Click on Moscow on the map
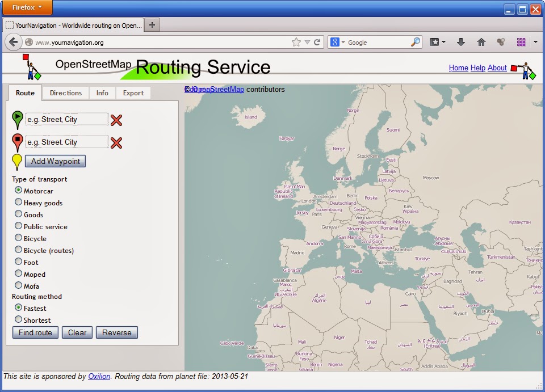The width and height of the screenshot is (545, 392). (x=431, y=178)
